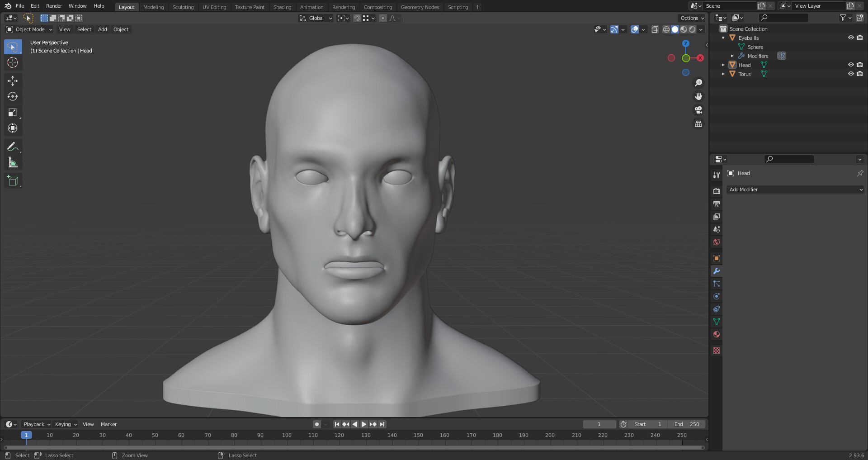The width and height of the screenshot is (868, 460).
Task: Select the Add Cube tool
Action: 13,180
